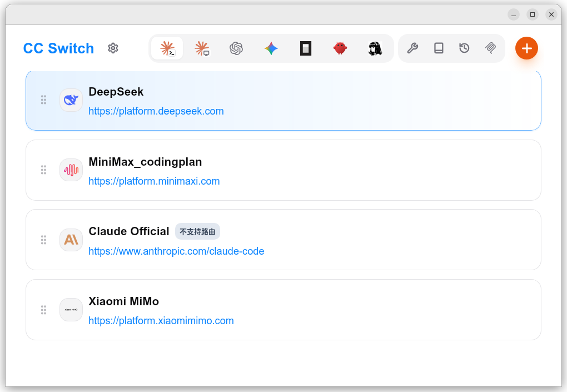Select the MiniMax_codingplan provider name
The width and height of the screenshot is (567, 392).
146,162
